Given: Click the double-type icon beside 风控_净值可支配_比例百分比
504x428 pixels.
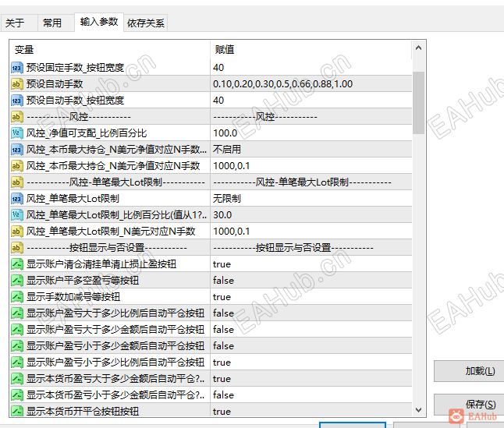Looking at the screenshot, I should pos(16,133).
